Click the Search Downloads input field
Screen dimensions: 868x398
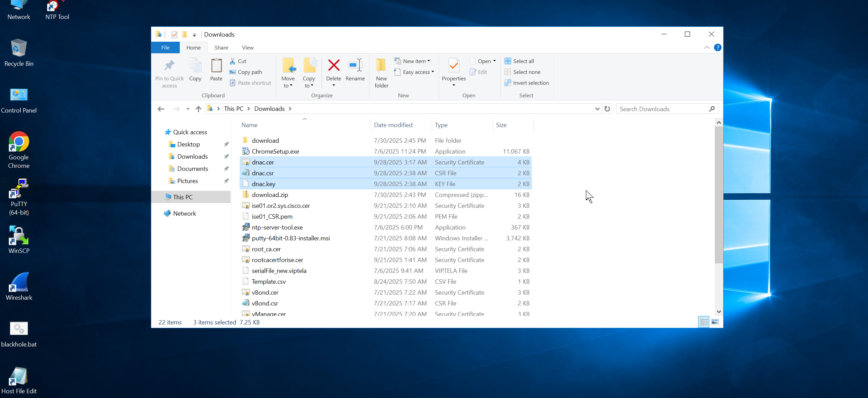click(661, 109)
